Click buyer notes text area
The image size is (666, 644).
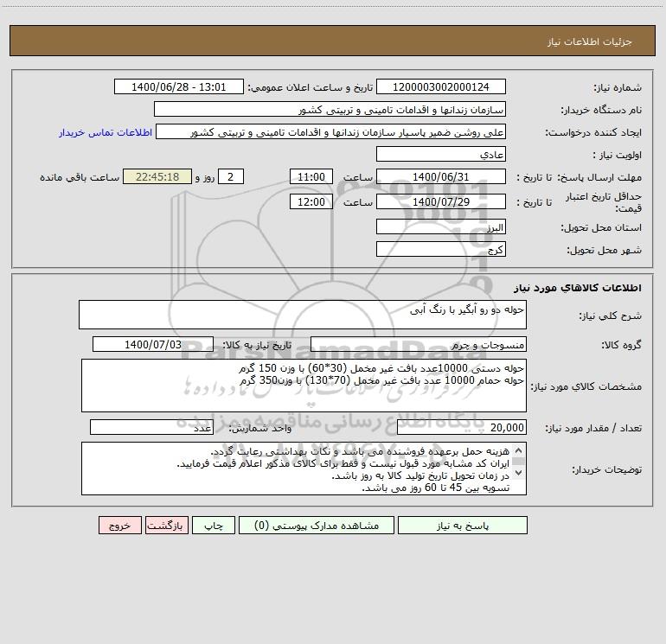click(304, 469)
